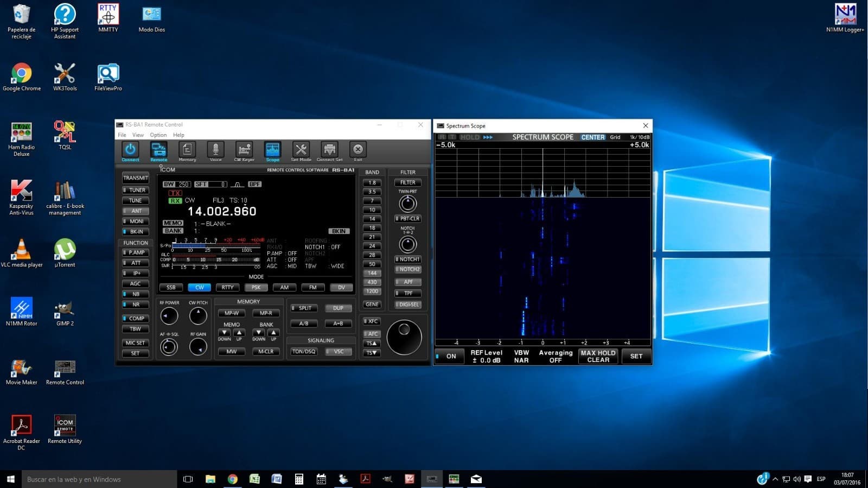Open WK3Tools desktop shortcut
Image resolution: width=868 pixels, height=488 pixels.
tap(65, 77)
